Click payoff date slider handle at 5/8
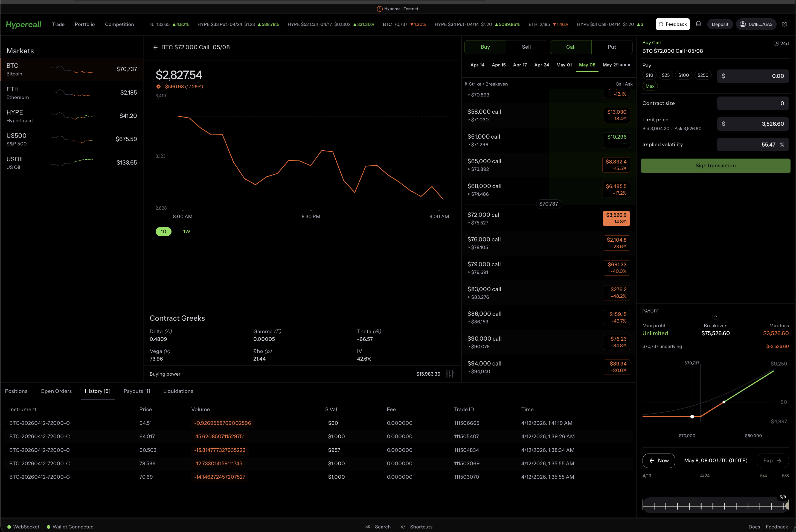Viewport: 796px width, 532px height. pos(787,506)
